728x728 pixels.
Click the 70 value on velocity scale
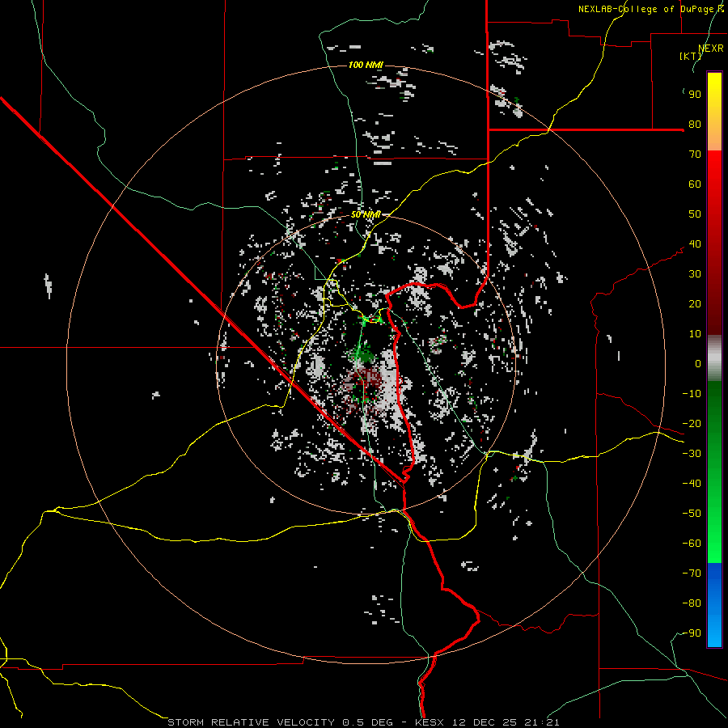(x=695, y=154)
